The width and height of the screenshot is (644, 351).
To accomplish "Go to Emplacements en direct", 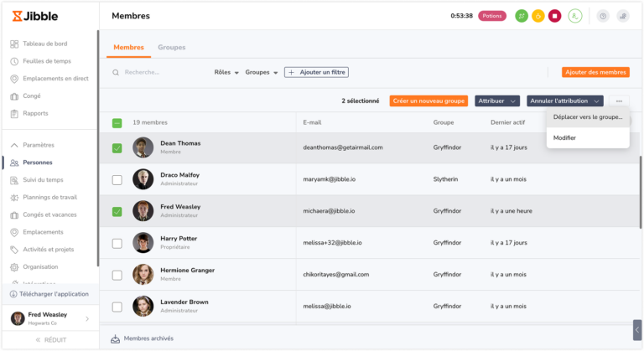I will point(55,79).
